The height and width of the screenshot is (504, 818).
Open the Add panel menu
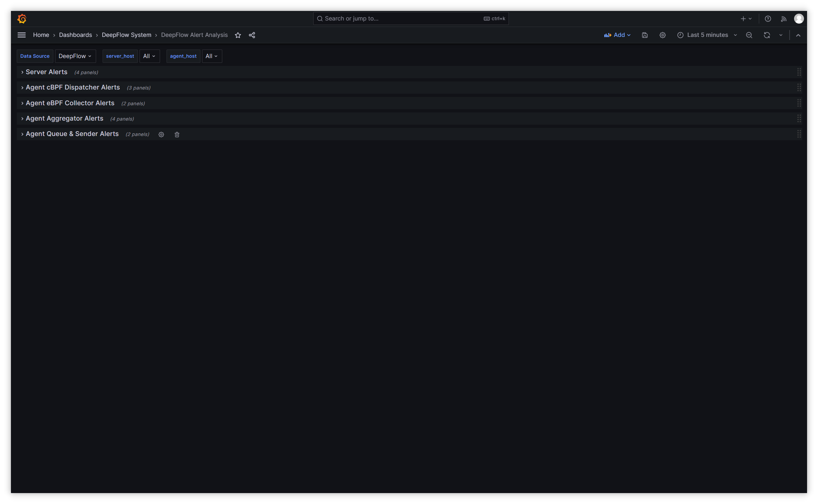(x=617, y=35)
